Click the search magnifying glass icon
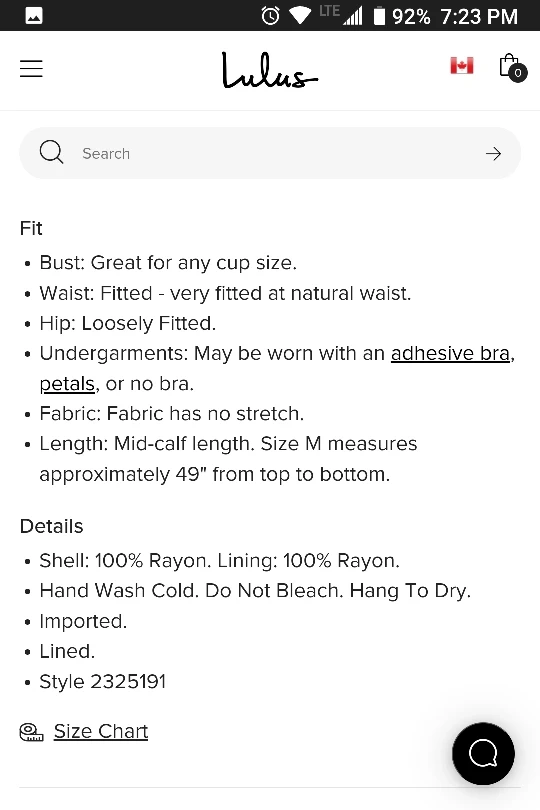This screenshot has width=540, height=810. (51, 153)
